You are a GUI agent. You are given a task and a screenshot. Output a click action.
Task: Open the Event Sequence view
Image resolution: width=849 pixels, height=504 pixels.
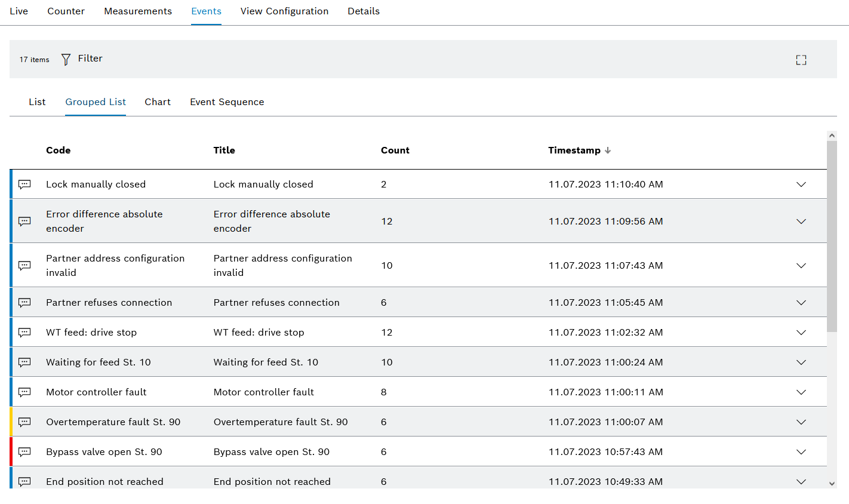click(x=227, y=102)
